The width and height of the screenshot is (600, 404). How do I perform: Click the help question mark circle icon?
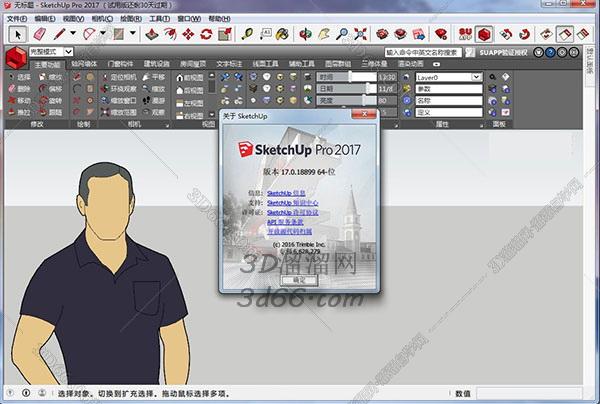point(550,52)
